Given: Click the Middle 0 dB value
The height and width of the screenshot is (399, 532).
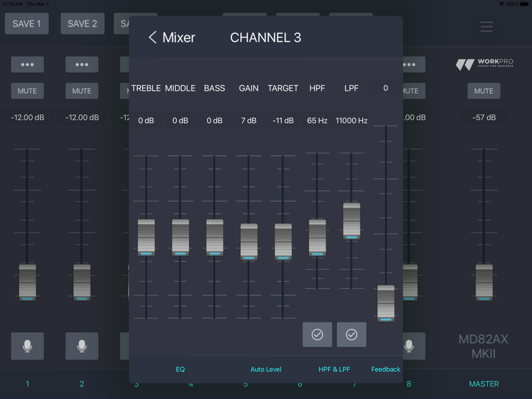Looking at the screenshot, I should 180,120.
